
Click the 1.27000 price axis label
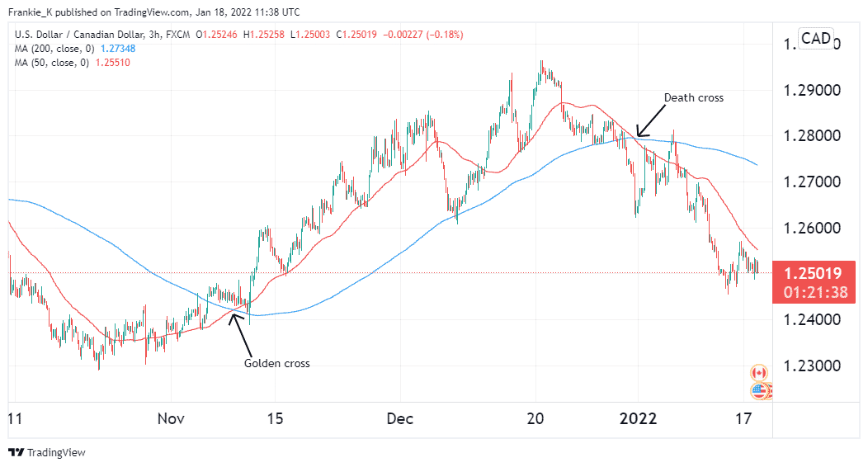pos(812,182)
